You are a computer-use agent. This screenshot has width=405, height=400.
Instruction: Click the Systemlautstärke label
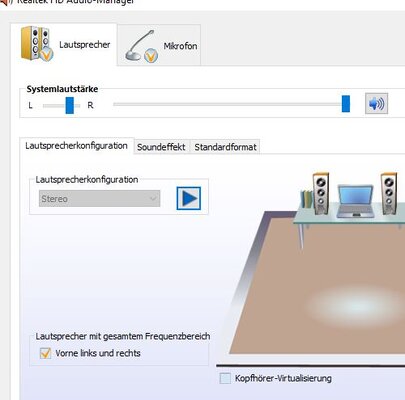point(62,89)
